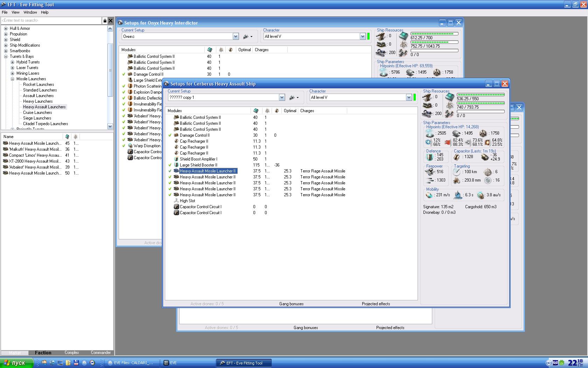Toggle Damage Control II checkmark in the Onyx window

click(x=124, y=74)
